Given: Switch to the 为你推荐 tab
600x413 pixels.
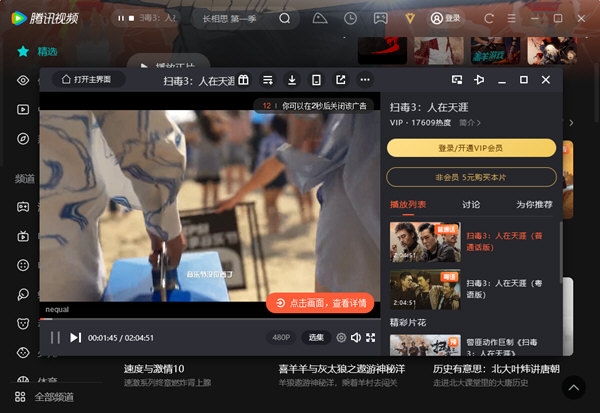Looking at the screenshot, I should [535, 204].
